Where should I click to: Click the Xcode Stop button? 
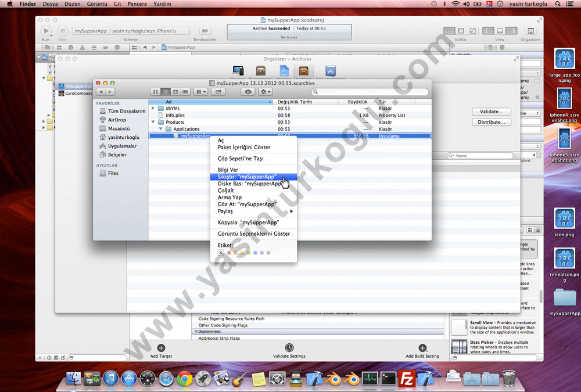[62, 31]
